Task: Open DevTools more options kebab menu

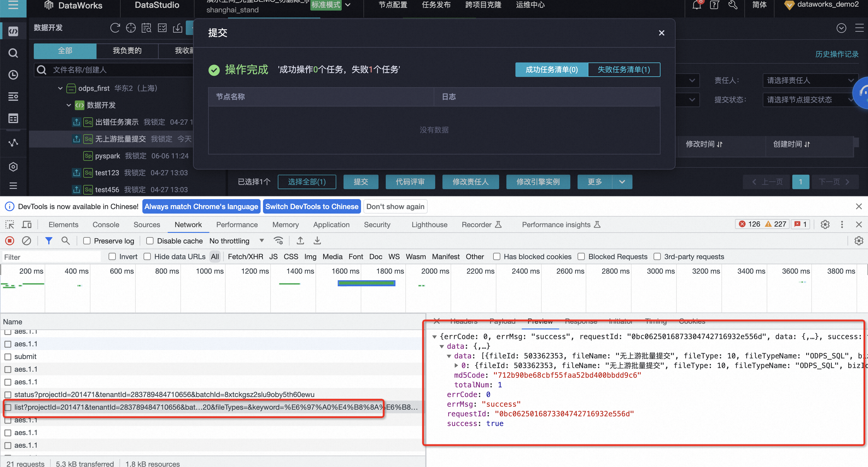Action: point(842,224)
